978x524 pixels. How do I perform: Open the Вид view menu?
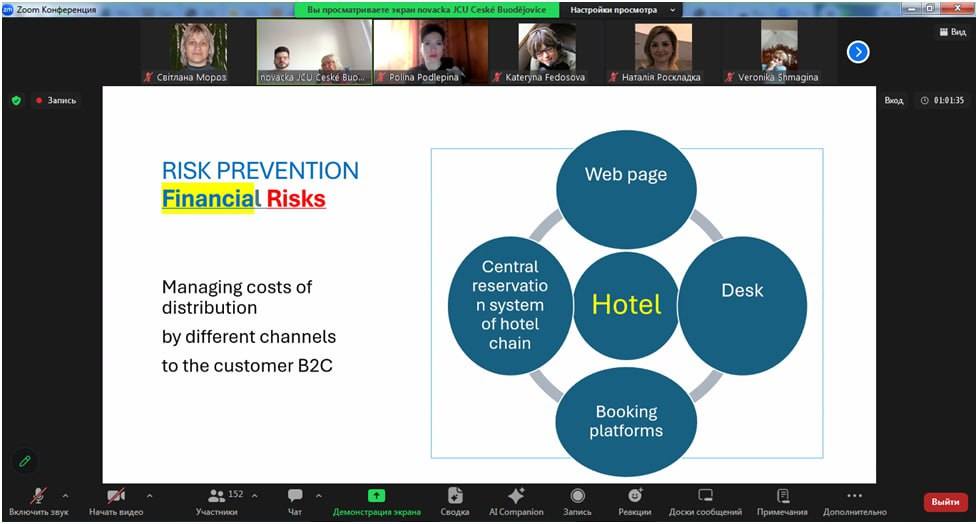coord(952,32)
